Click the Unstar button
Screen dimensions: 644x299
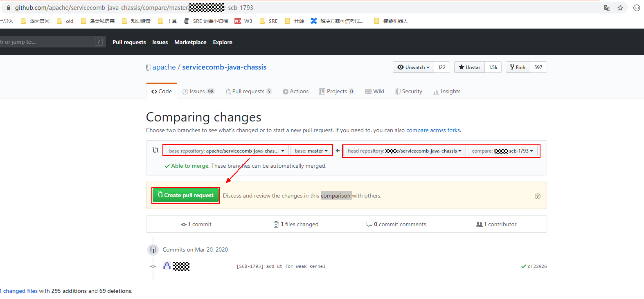click(x=469, y=67)
